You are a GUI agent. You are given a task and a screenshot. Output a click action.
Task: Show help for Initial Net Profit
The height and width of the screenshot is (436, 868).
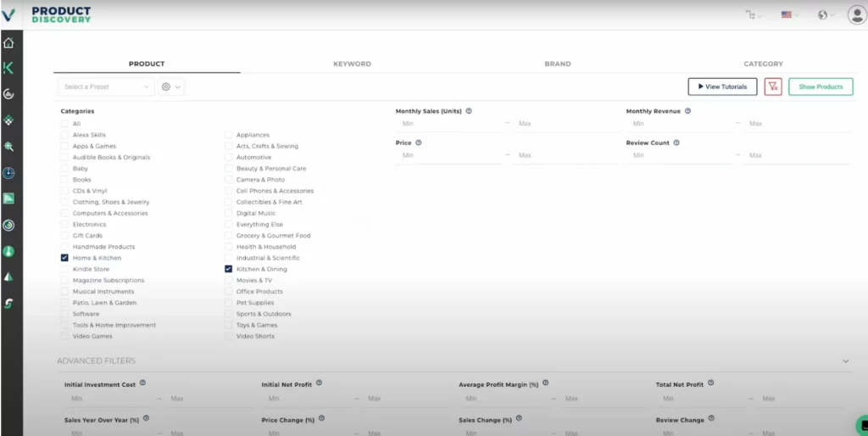320,383
